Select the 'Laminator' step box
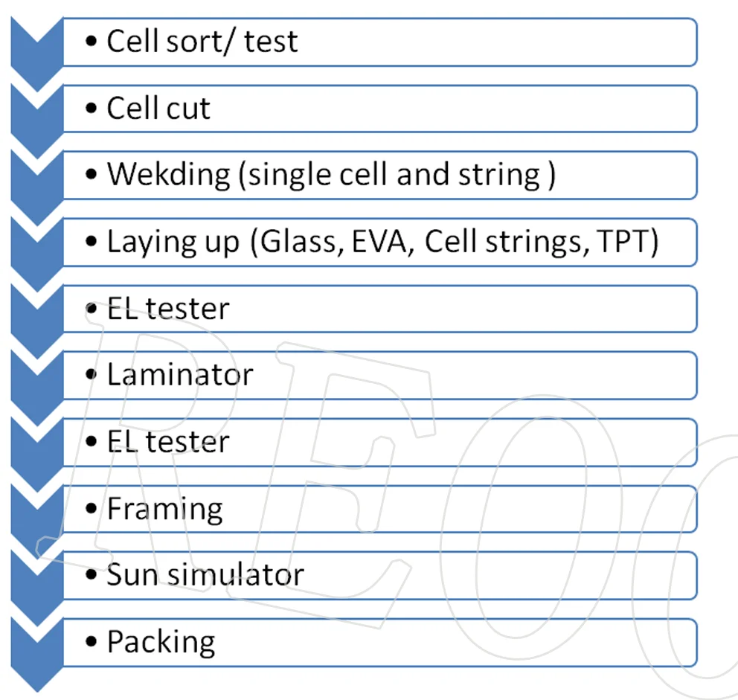 tap(379, 375)
